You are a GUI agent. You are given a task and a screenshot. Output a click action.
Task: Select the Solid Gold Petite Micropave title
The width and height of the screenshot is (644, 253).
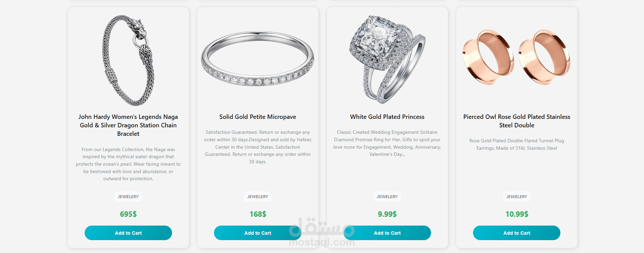[258, 117]
